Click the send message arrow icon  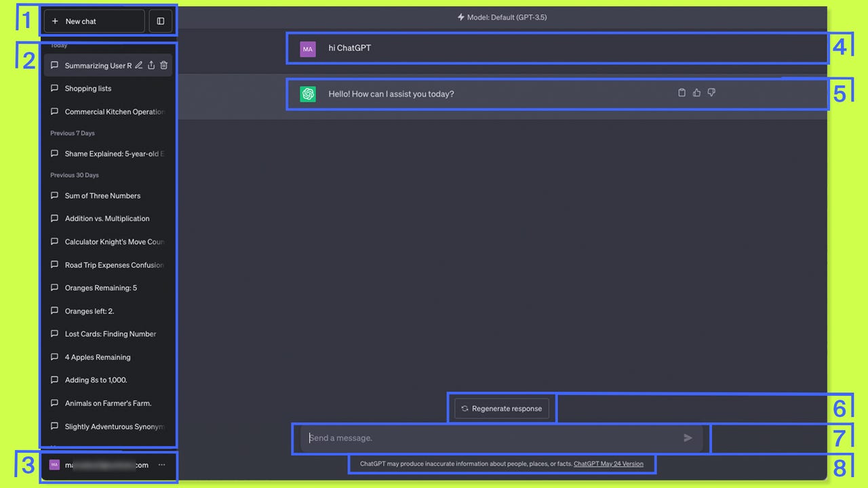coord(688,438)
